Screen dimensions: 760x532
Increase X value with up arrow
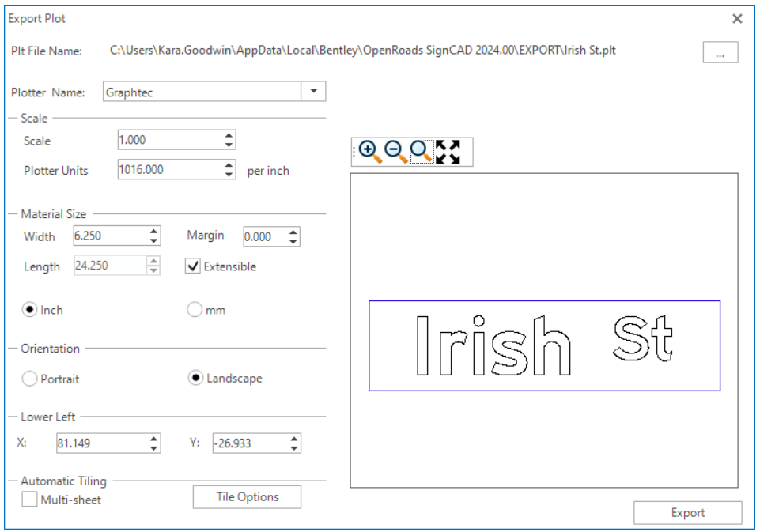click(153, 438)
